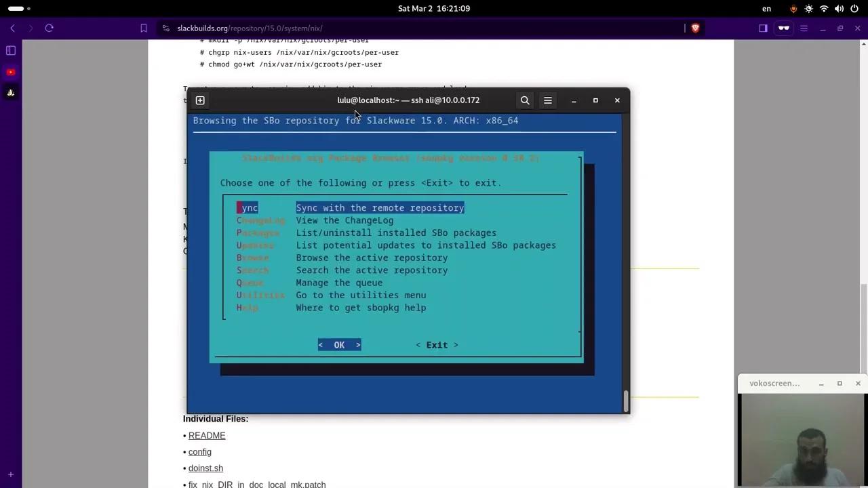Viewport: 868px width, 488px height.
Task: Adjust the brightness control in top bar
Action: click(x=808, y=8)
